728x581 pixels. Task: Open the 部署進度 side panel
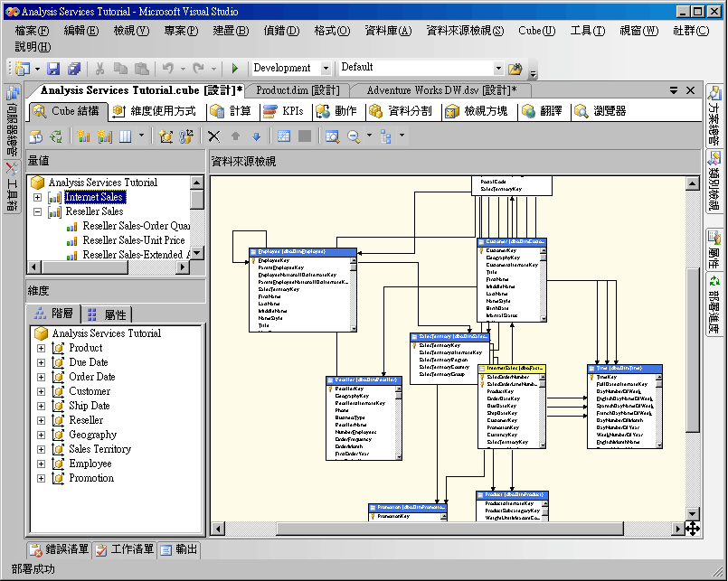tap(714, 303)
